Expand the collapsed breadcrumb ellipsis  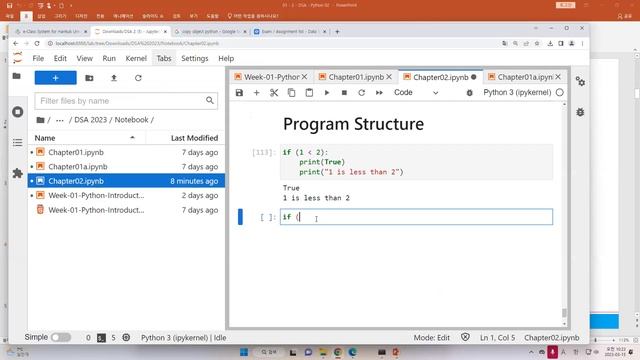click(60, 120)
